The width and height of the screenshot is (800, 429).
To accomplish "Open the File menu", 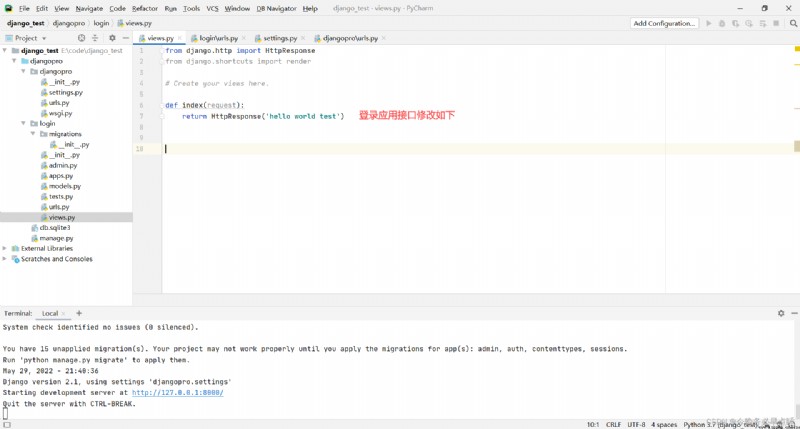I will [x=24, y=9].
